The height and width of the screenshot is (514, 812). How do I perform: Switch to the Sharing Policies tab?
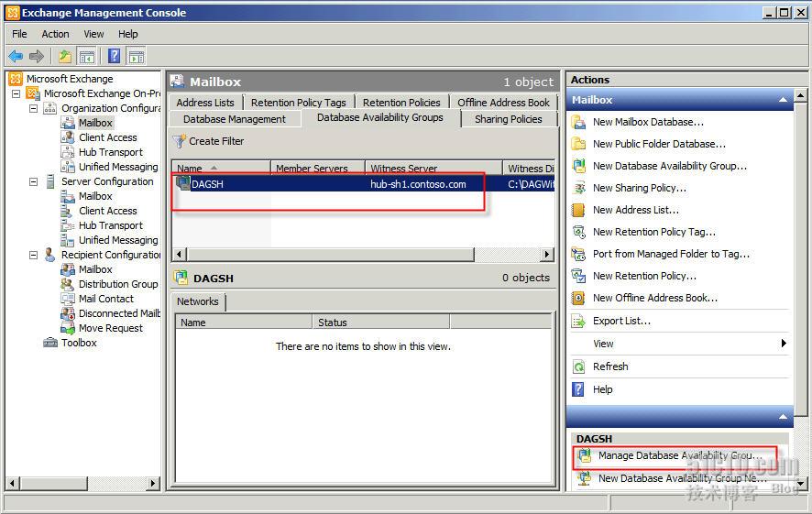tap(509, 119)
